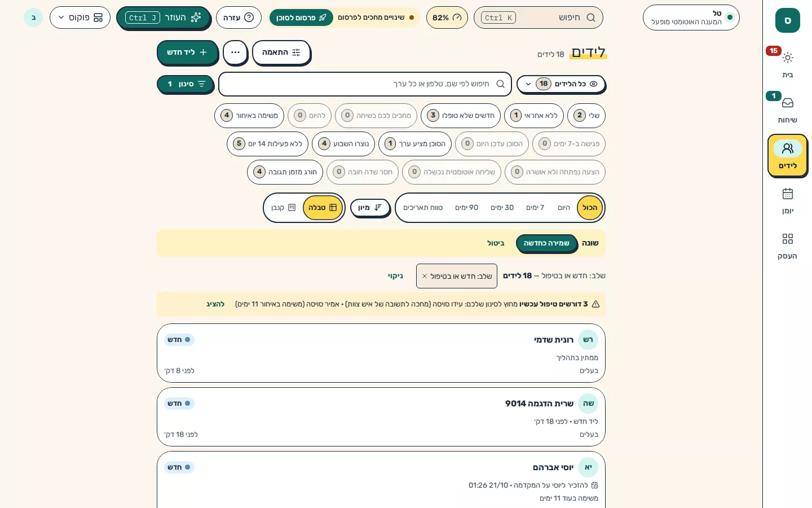Switch to the טבלה table view

click(323, 208)
